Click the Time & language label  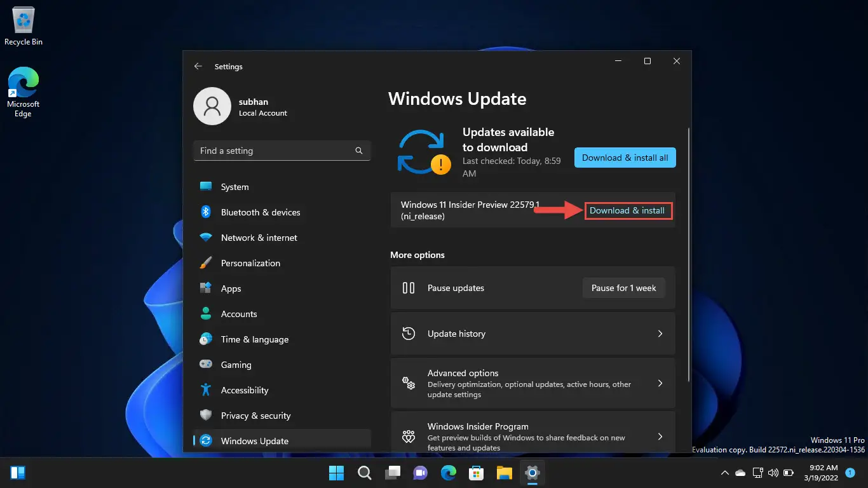(x=255, y=339)
